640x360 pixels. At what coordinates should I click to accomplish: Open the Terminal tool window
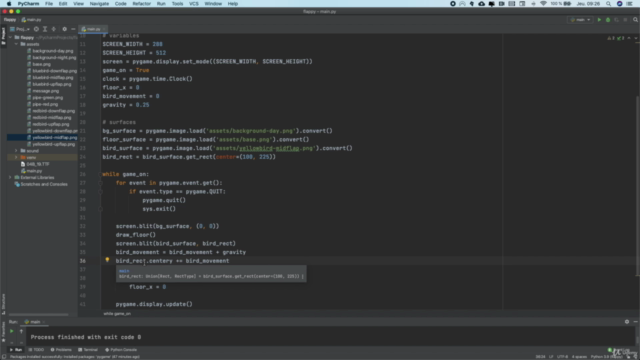click(88, 350)
